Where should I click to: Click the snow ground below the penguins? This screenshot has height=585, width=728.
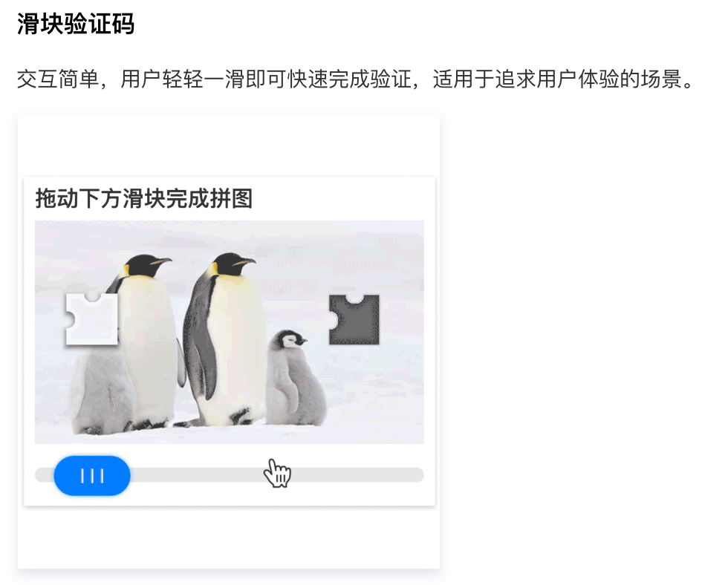pos(230,435)
